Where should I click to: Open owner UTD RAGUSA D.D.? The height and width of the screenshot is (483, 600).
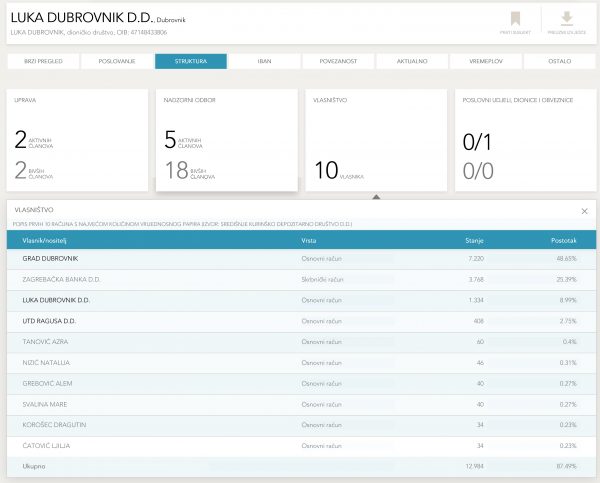[x=49, y=321]
